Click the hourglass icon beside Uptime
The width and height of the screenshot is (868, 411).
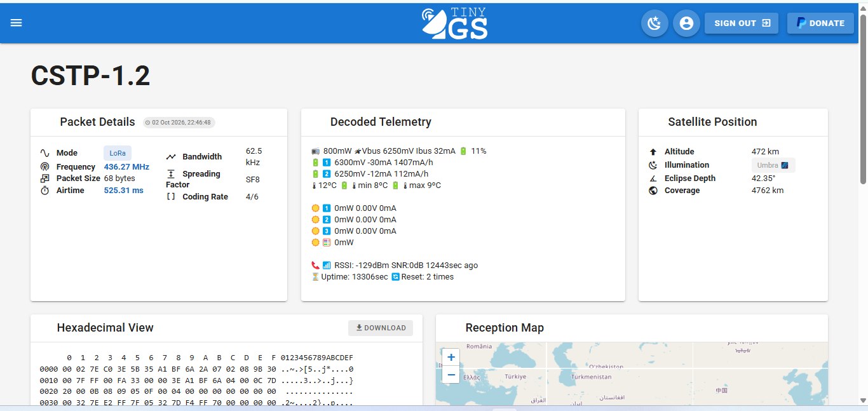(x=316, y=277)
